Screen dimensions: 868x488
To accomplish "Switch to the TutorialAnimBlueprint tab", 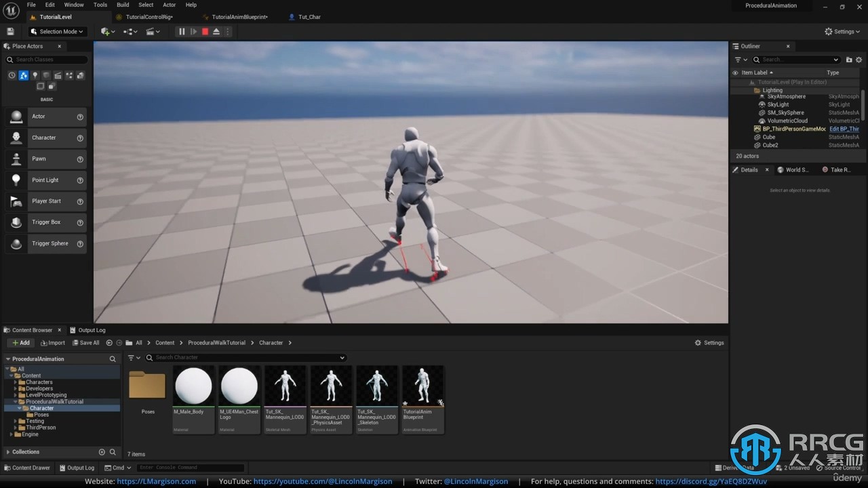I will pyautogui.click(x=239, y=17).
